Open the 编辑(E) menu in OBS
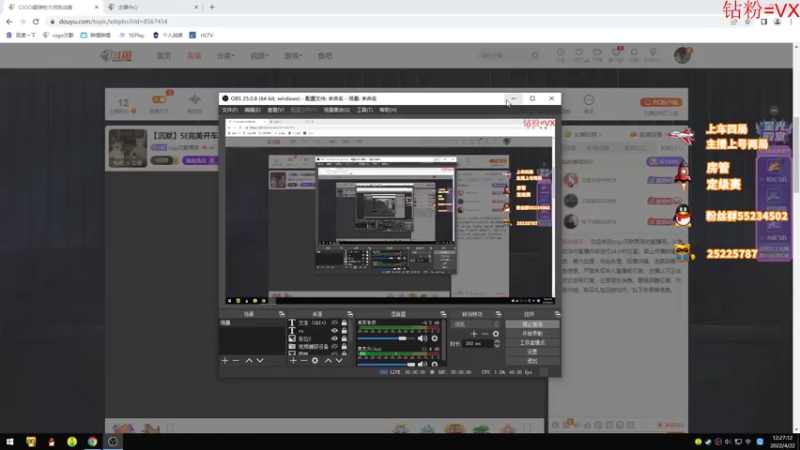800x450 pixels. [x=252, y=110]
